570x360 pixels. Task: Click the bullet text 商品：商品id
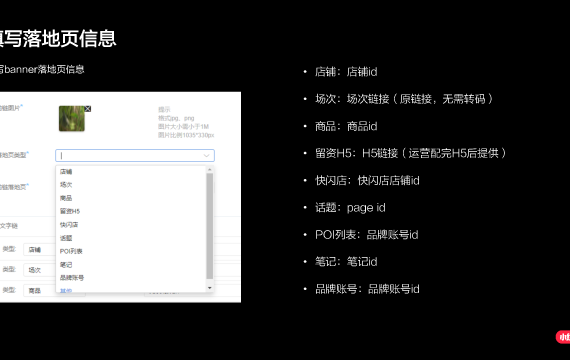pos(346,126)
